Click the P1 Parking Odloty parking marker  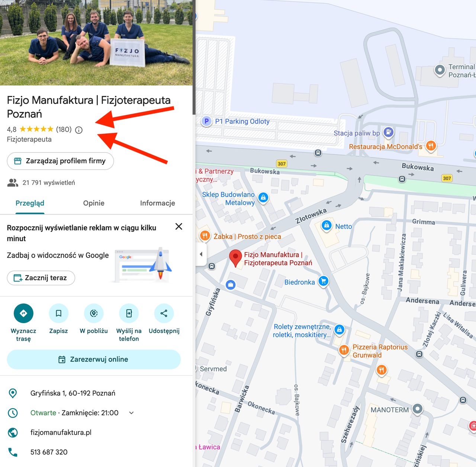point(206,121)
